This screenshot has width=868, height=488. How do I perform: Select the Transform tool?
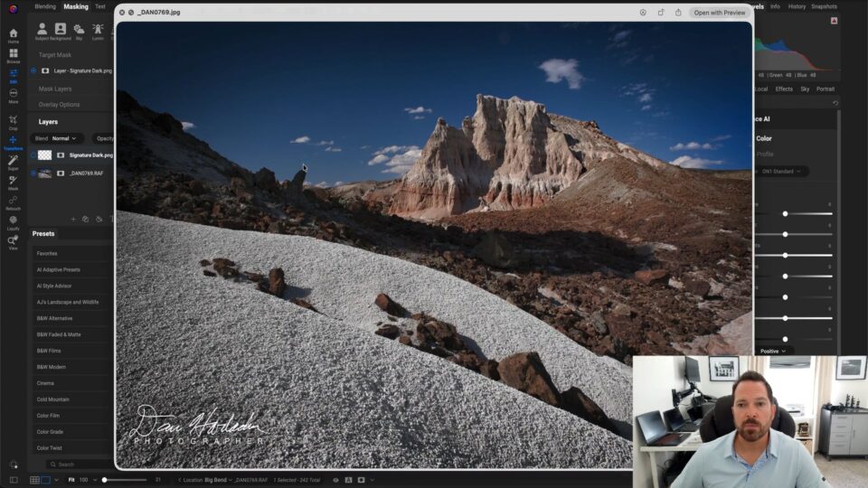point(14,142)
